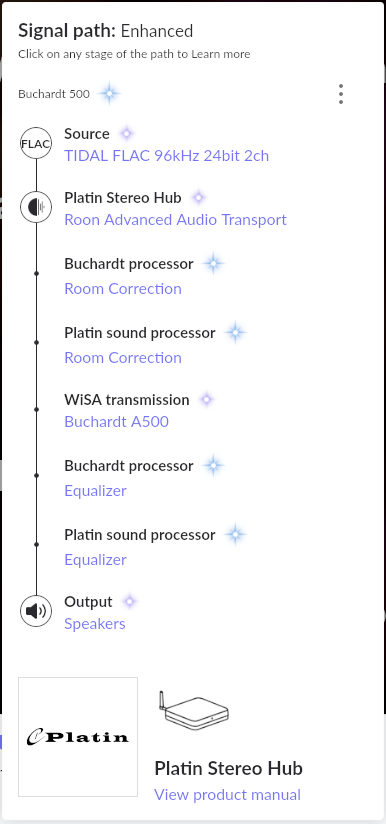Open Platin sound processor Equalizer link
The height and width of the screenshot is (824, 386).
(x=95, y=560)
